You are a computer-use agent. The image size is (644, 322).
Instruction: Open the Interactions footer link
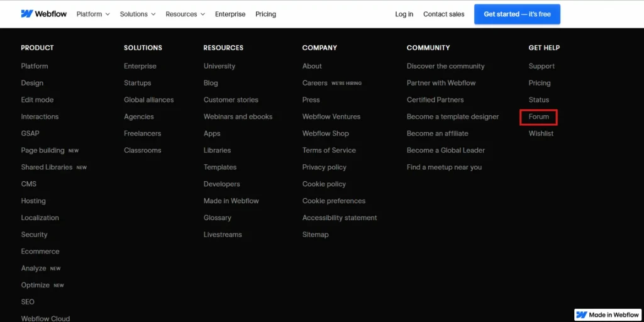pyautogui.click(x=40, y=116)
